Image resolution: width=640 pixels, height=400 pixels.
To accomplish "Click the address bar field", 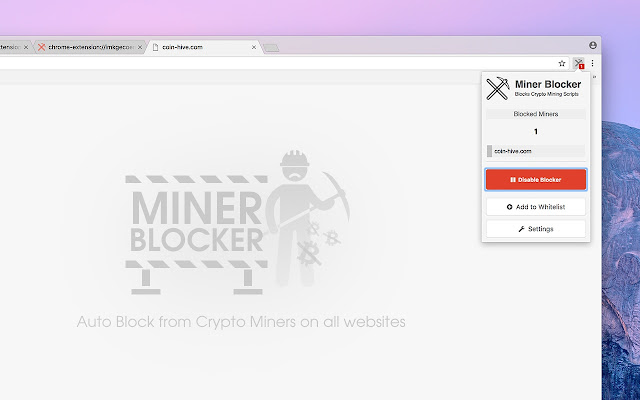I will [x=278, y=63].
